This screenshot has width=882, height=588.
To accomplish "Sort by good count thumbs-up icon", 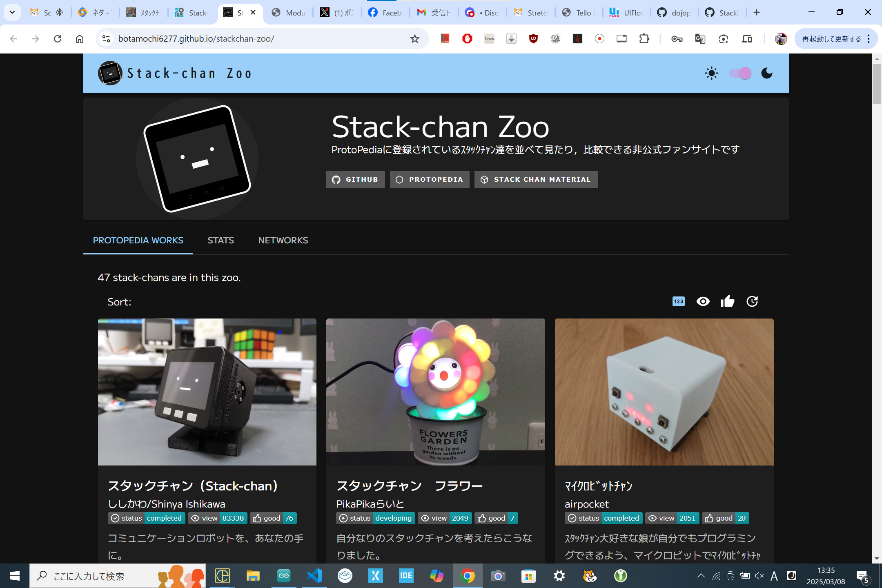I will pyautogui.click(x=727, y=301).
